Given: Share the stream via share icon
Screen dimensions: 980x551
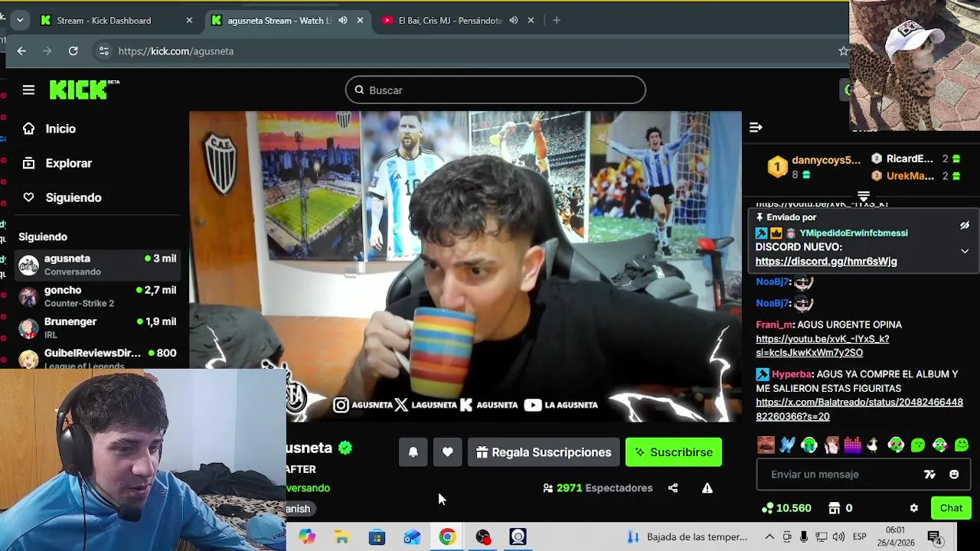Looking at the screenshot, I should click(673, 488).
